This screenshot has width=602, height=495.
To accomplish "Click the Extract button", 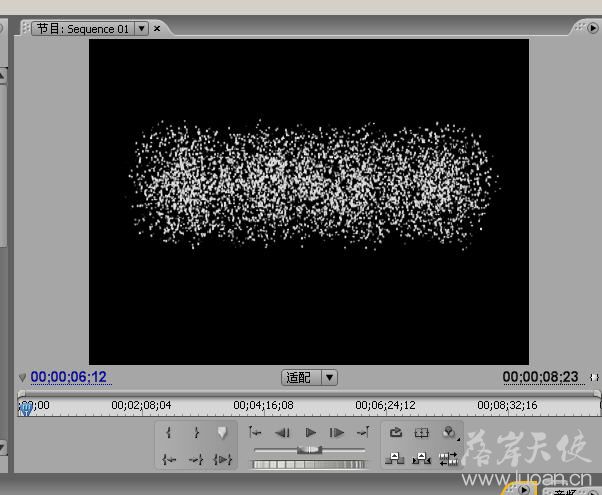I will 422,459.
